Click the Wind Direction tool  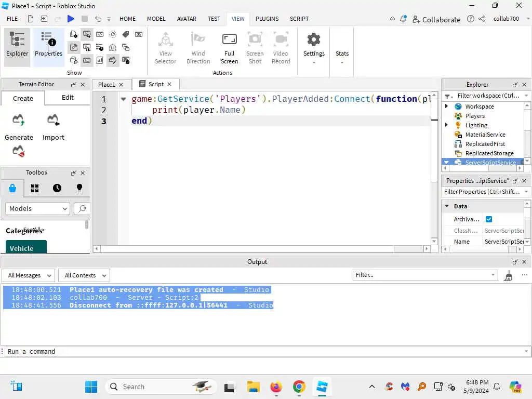click(198, 48)
